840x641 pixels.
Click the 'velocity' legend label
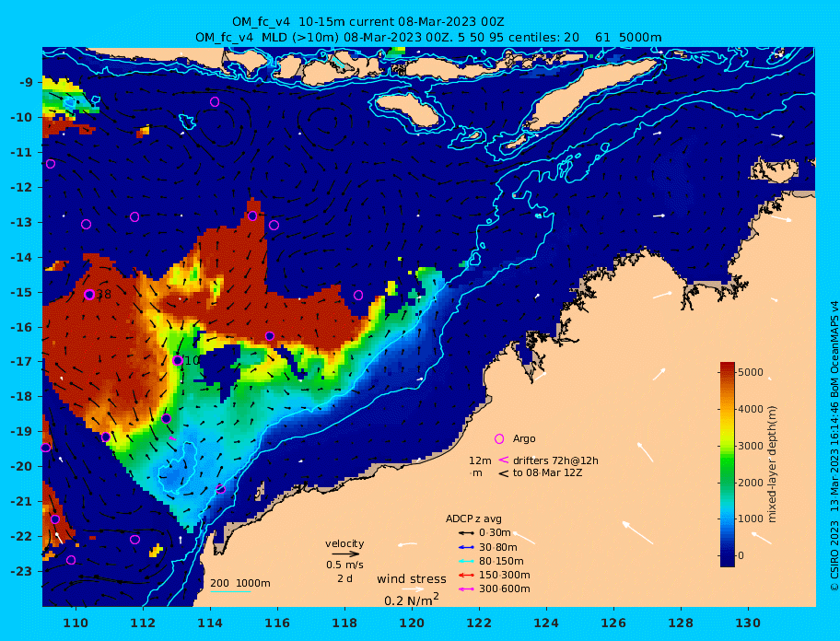(x=344, y=544)
